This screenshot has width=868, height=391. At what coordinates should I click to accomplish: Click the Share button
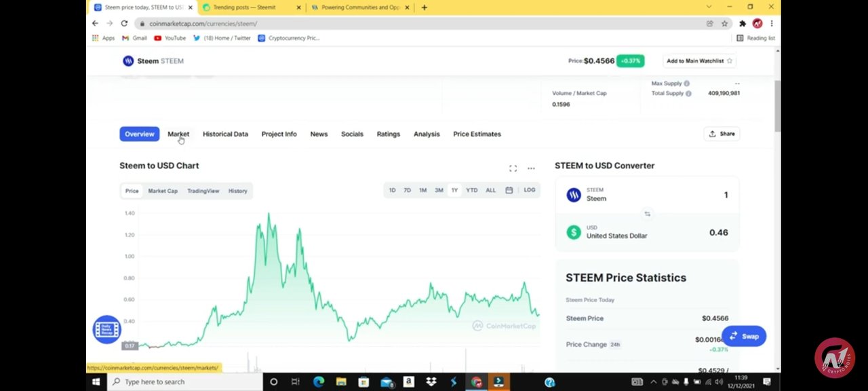coord(722,134)
